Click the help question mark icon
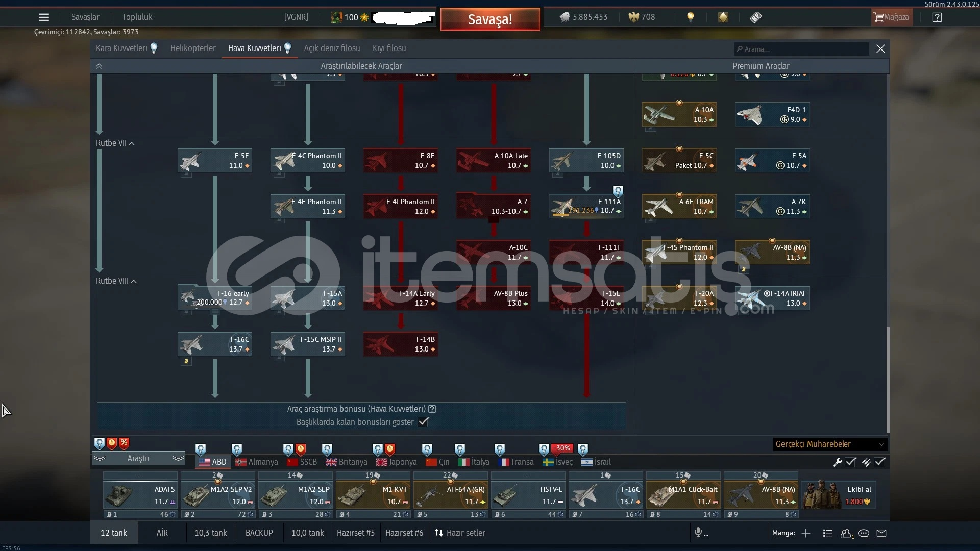The width and height of the screenshot is (980, 551). [937, 17]
